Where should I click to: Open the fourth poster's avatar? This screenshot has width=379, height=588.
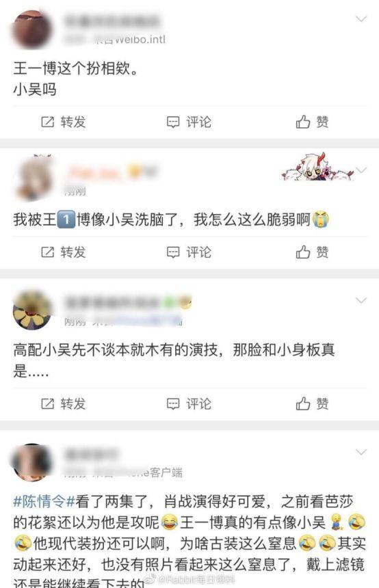pyautogui.click(x=32, y=462)
